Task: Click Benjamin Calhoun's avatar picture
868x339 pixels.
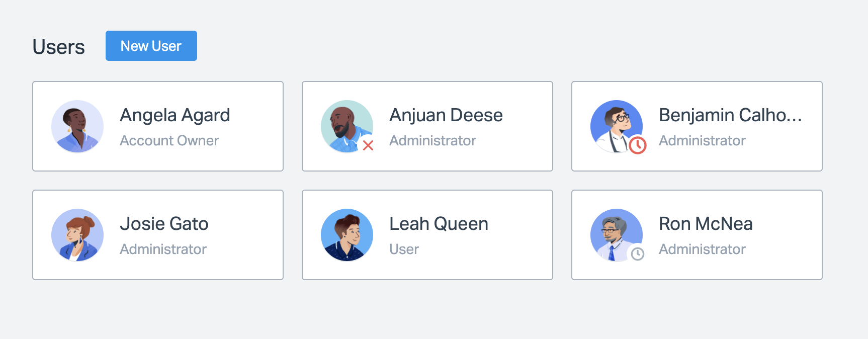Action: tap(616, 126)
